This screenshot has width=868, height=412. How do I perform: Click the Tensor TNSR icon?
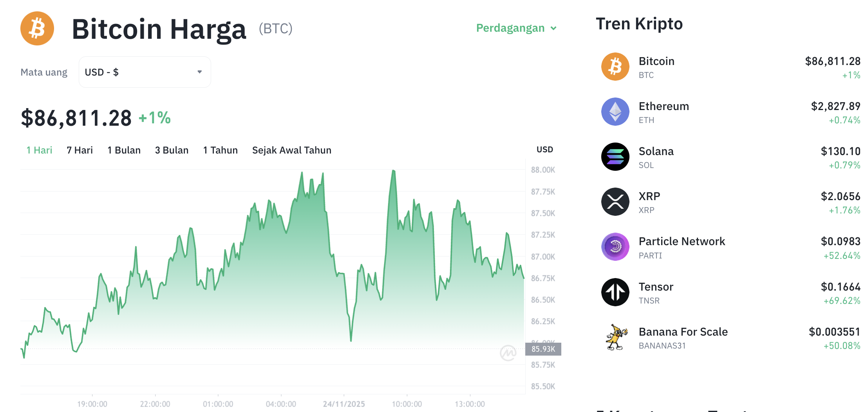615,292
